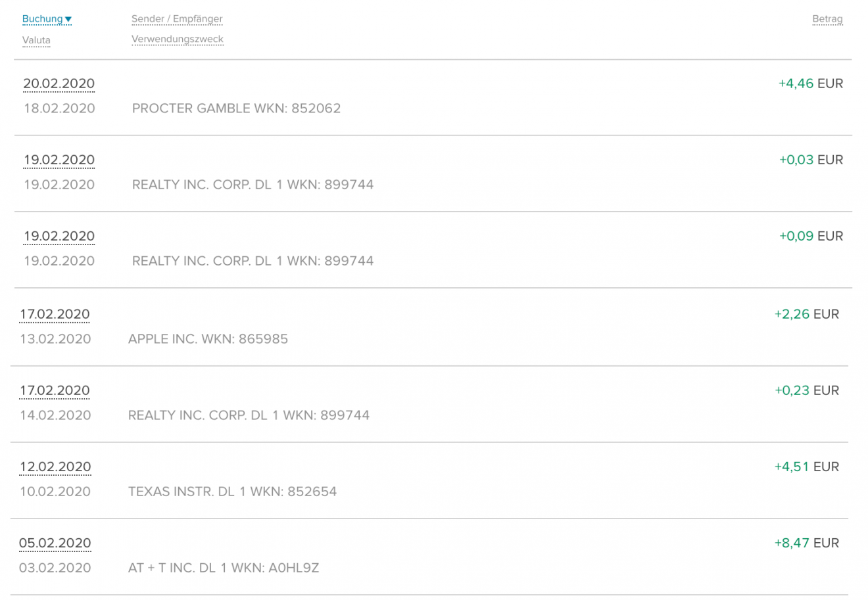Click the sort arrow beside Buchung
Screen dimensions: 868x600
[68, 19]
